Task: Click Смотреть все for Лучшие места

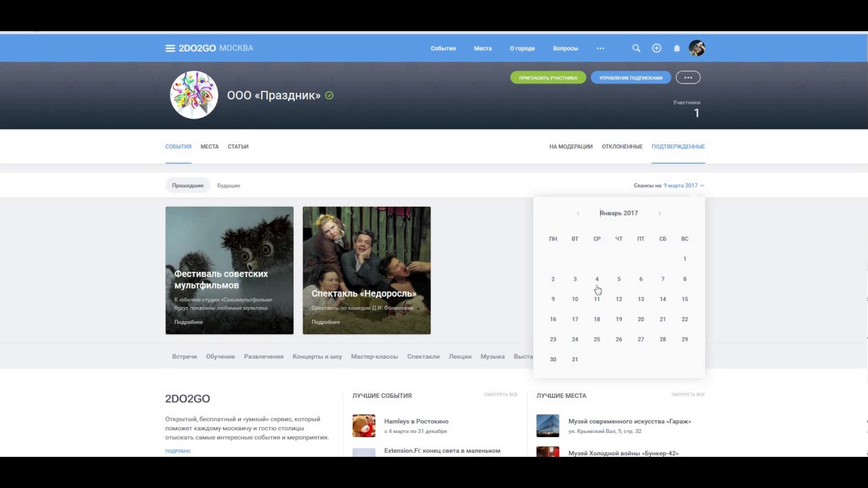Action: click(x=688, y=394)
